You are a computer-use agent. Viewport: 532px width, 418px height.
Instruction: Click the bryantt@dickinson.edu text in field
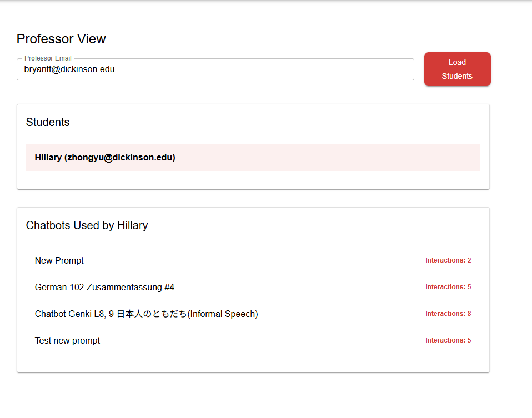[x=69, y=69]
